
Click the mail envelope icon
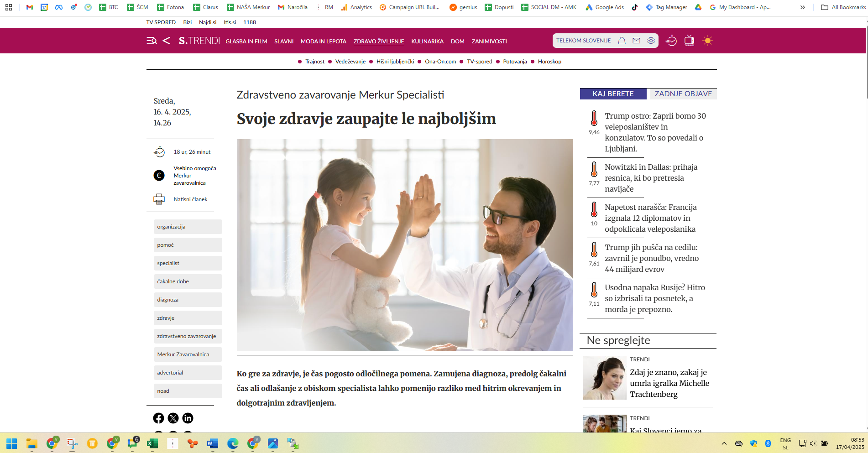pyautogui.click(x=636, y=41)
